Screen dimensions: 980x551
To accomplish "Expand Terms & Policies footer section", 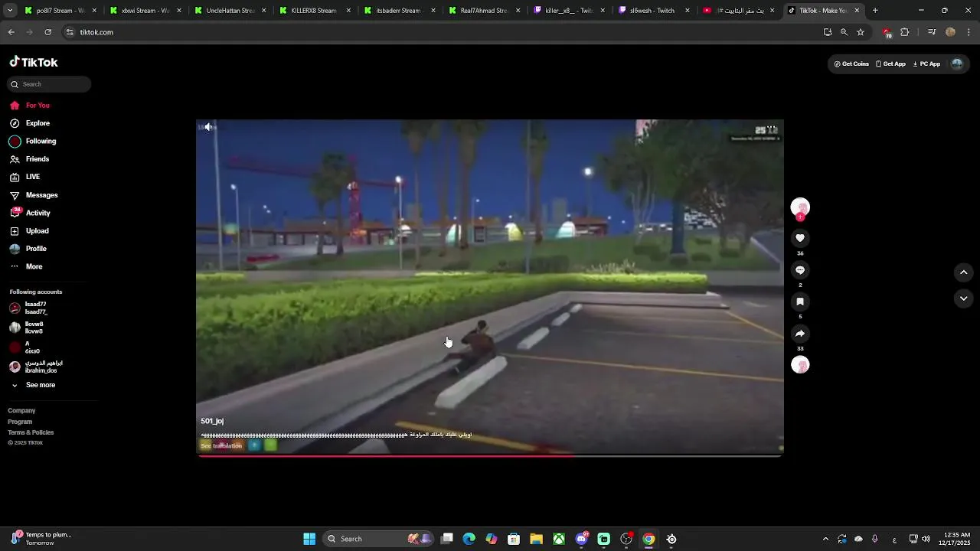I will 31,432.
